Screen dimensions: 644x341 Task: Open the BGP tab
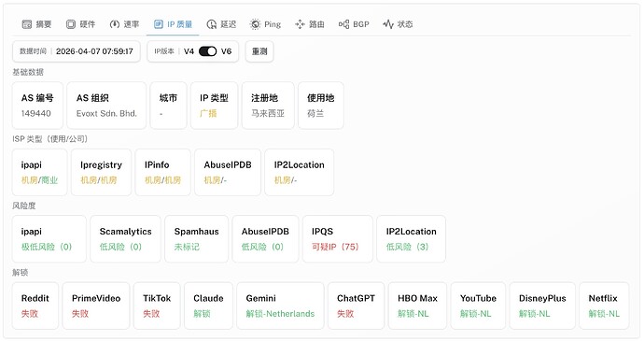point(354,24)
